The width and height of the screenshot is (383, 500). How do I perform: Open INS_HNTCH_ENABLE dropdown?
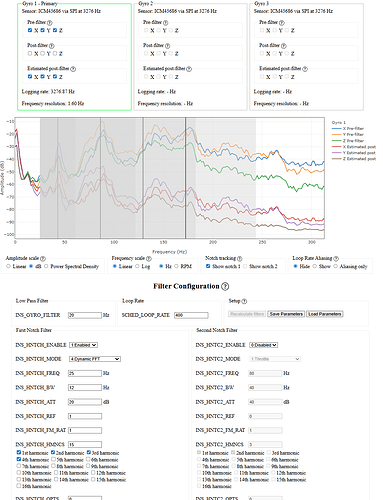[x=83, y=345]
